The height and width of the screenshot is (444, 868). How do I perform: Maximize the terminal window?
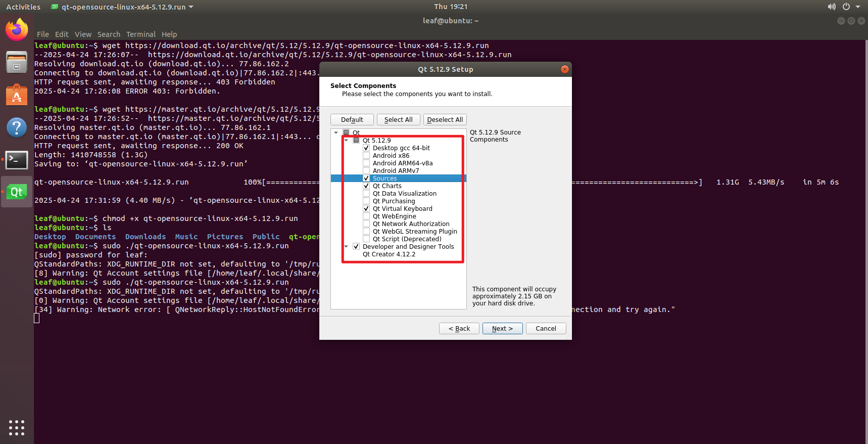coord(851,21)
